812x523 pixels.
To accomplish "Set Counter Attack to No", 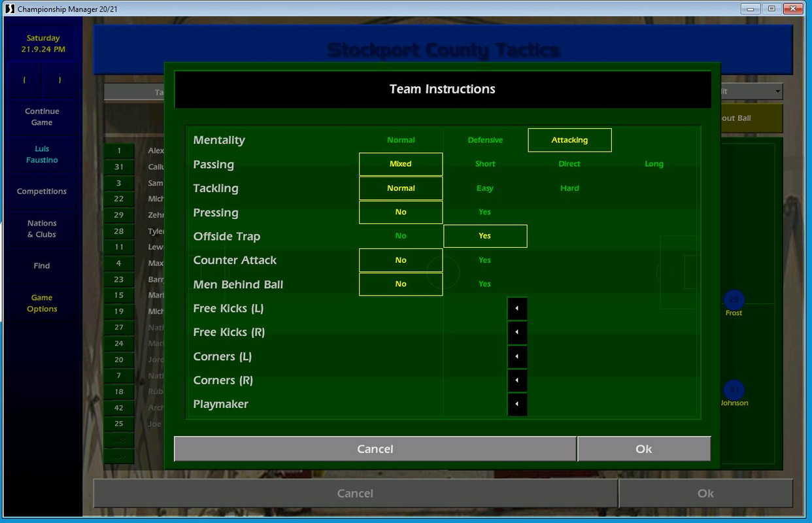I will (x=401, y=260).
